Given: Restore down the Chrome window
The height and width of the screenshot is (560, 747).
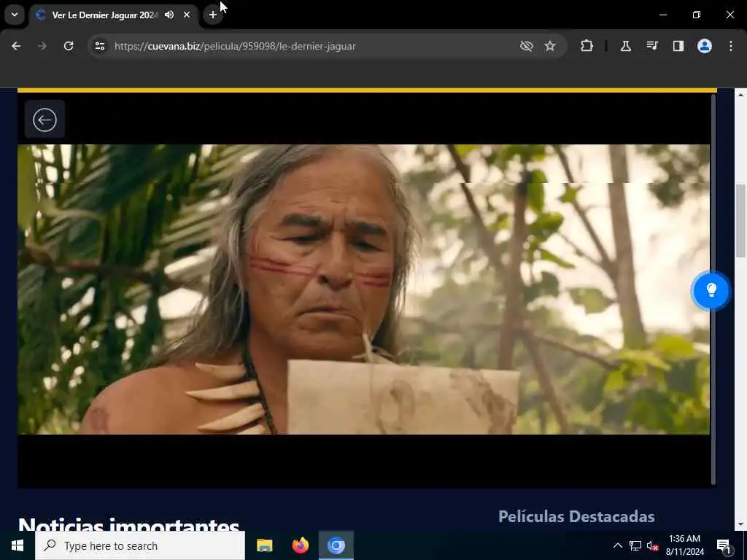Looking at the screenshot, I should [697, 15].
